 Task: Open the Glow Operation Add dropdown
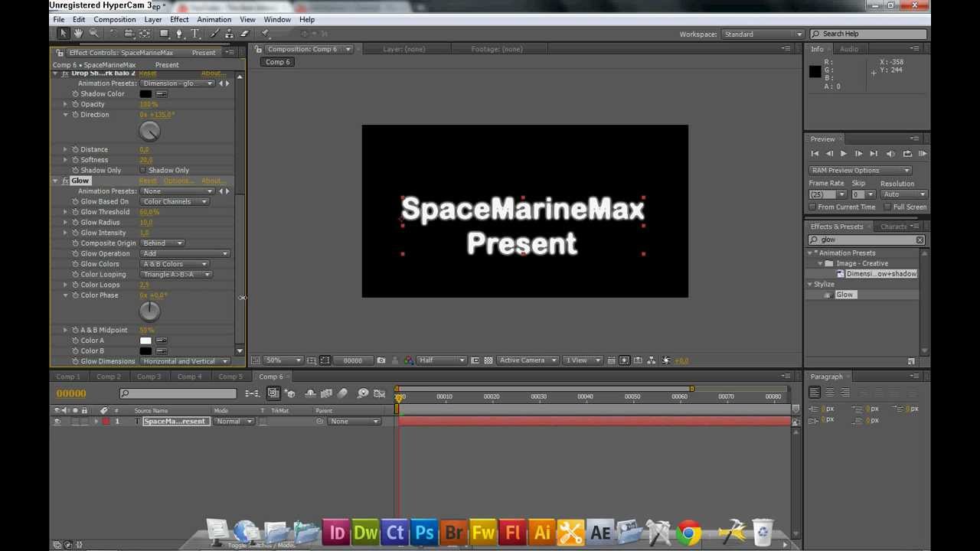(x=185, y=253)
